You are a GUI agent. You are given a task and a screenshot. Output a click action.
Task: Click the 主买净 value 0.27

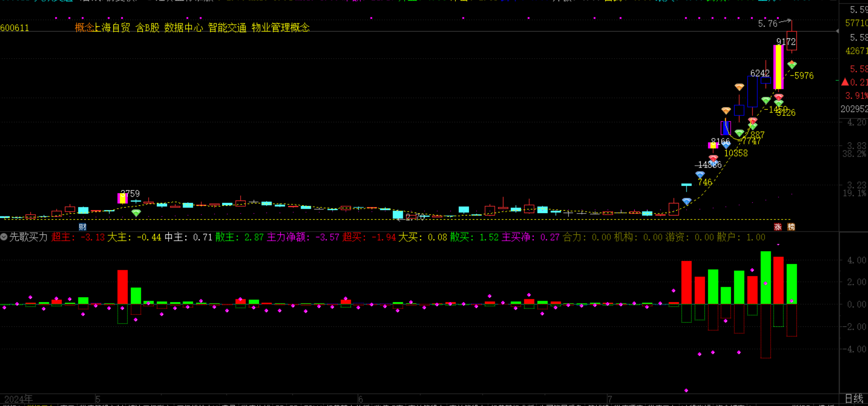click(550, 238)
